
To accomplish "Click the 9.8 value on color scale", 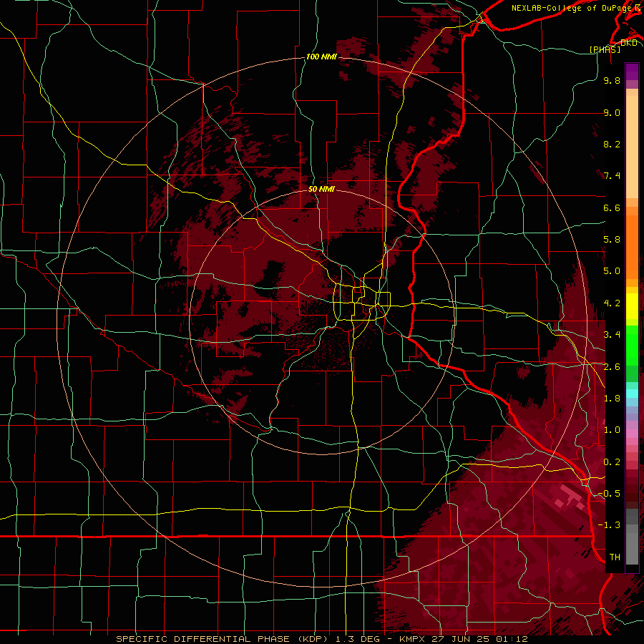I will coord(612,80).
